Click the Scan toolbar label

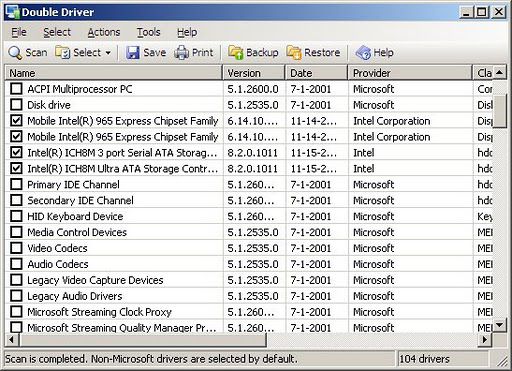[x=36, y=53]
